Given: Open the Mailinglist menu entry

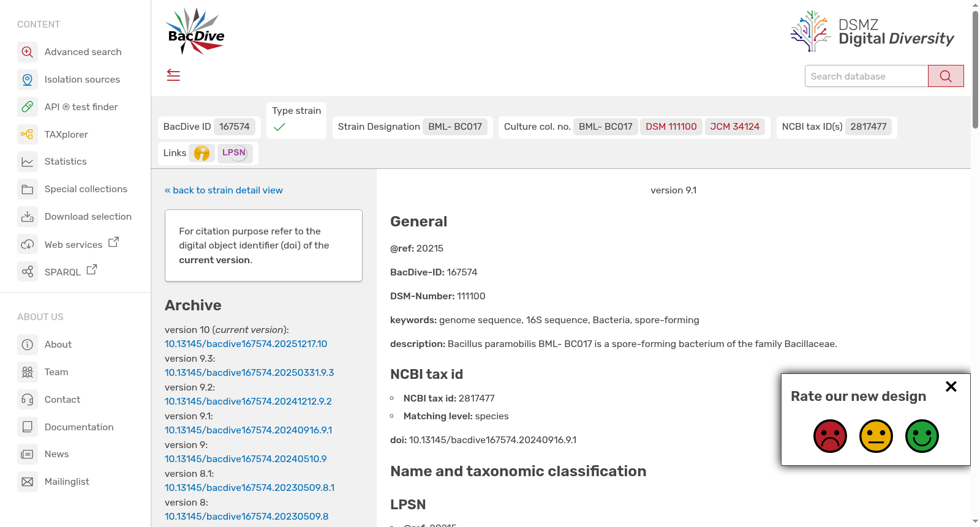Looking at the screenshot, I should 67,482.
